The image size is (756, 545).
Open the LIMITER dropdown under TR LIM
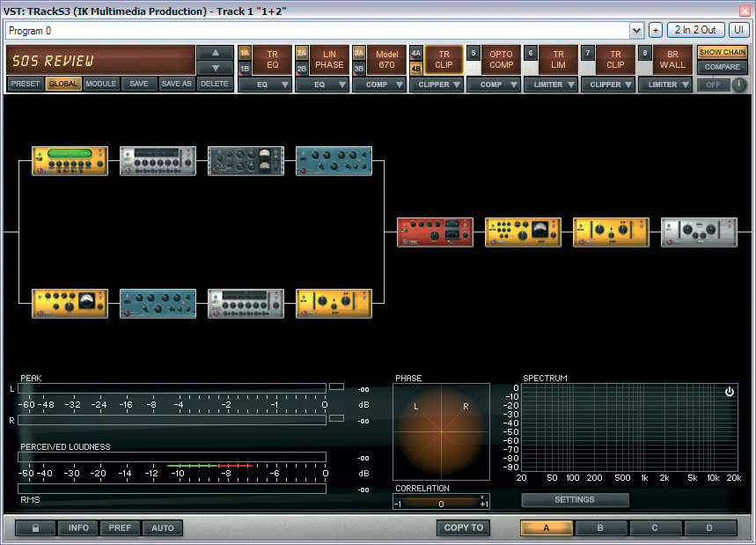[551, 85]
